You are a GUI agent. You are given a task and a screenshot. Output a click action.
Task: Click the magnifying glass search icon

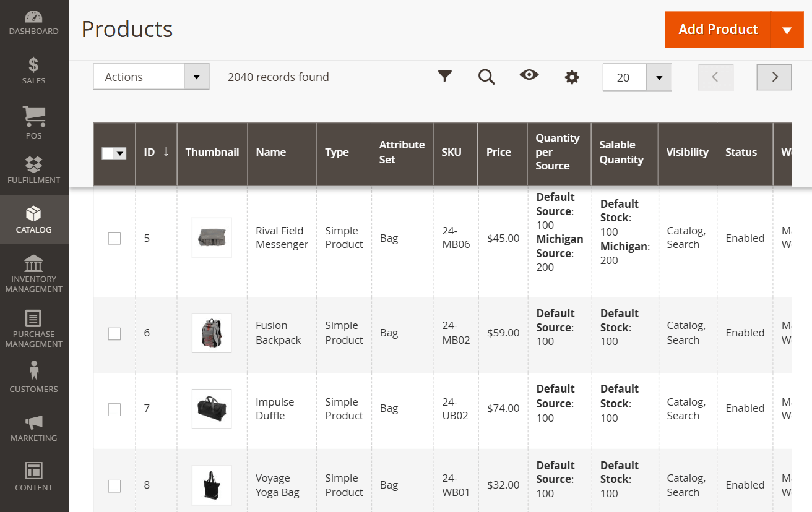pos(486,77)
